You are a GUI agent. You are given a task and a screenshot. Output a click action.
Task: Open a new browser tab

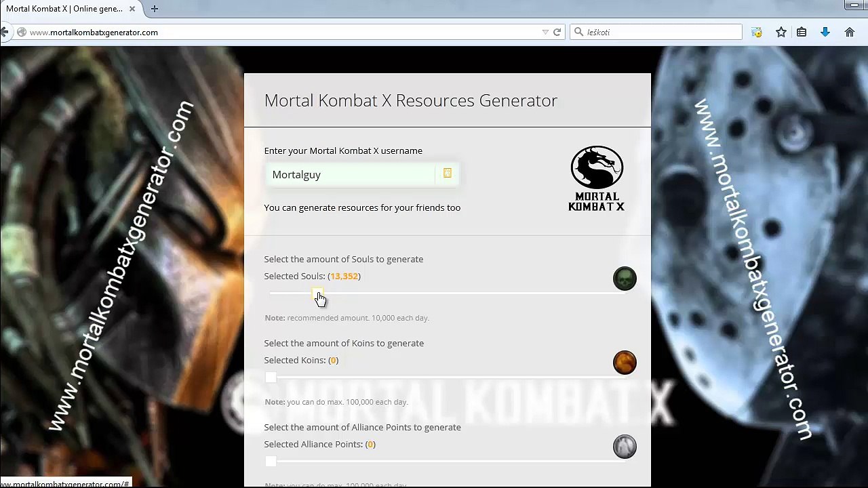155,9
